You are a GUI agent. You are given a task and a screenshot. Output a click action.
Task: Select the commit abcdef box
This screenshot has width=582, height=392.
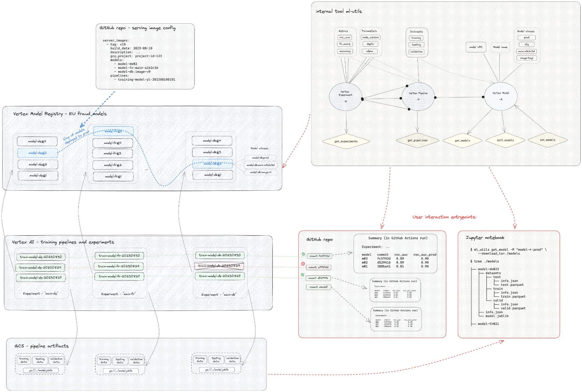pos(319,287)
